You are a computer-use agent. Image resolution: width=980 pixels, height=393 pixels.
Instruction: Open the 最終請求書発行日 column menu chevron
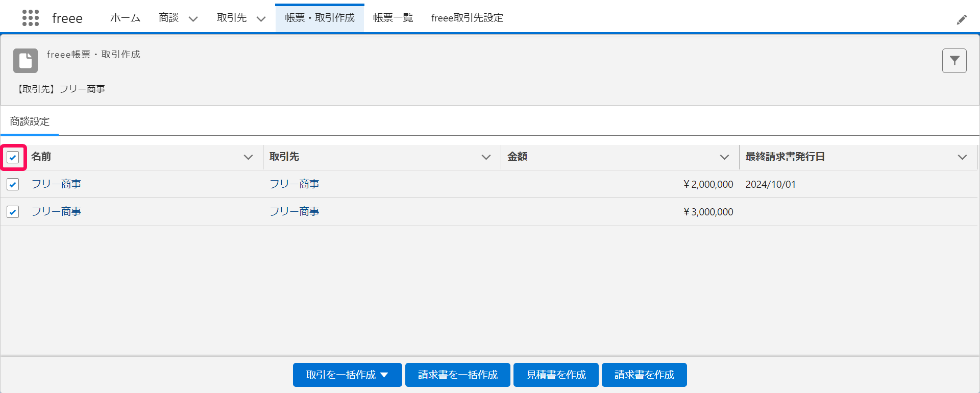click(x=962, y=157)
